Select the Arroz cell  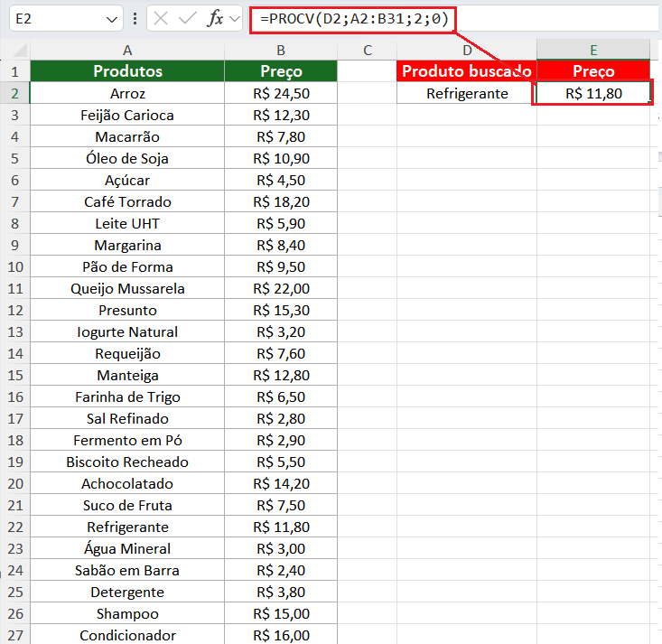[127, 93]
